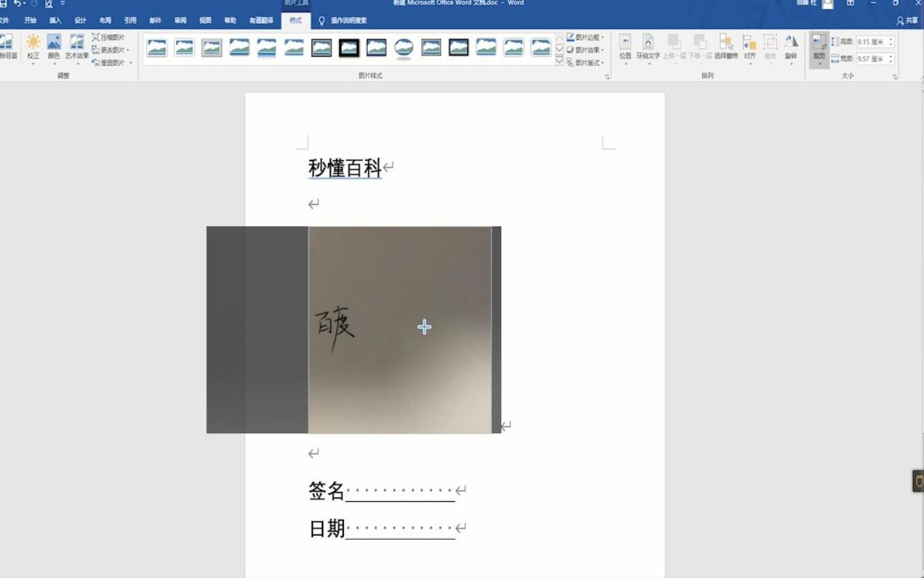Expand the picture styles gallery more arrow
The image size is (924, 578).
(x=560, y=62)
